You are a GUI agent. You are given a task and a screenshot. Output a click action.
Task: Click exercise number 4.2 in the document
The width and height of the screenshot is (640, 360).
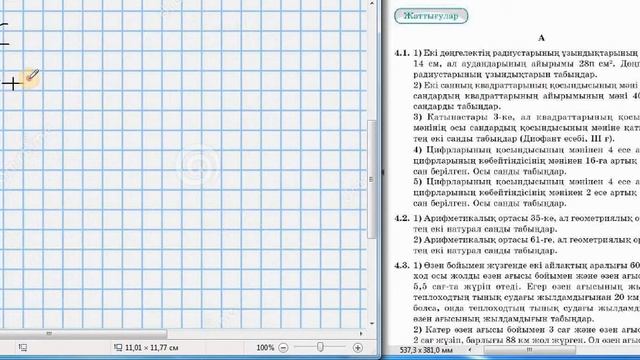402,218
